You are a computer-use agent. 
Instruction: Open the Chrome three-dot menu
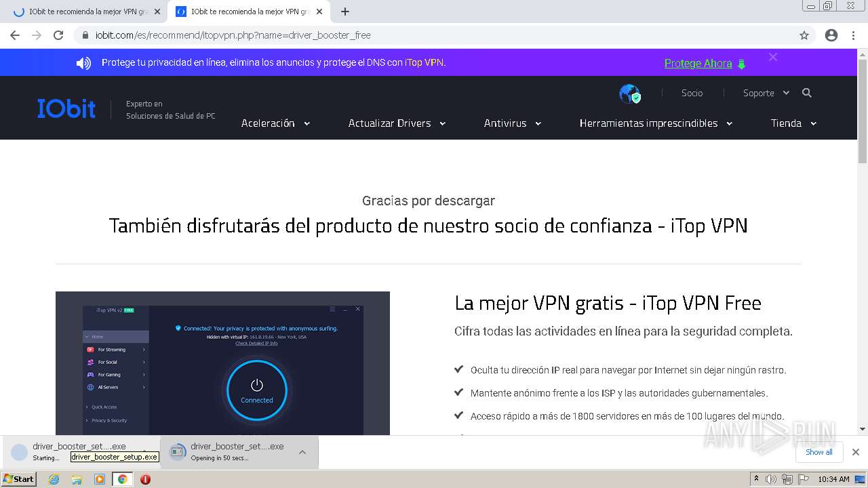854,35
